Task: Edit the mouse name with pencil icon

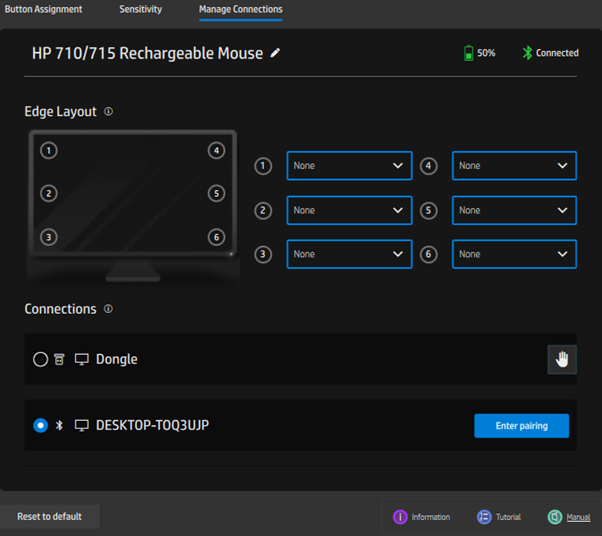Action: click(275, 53)
